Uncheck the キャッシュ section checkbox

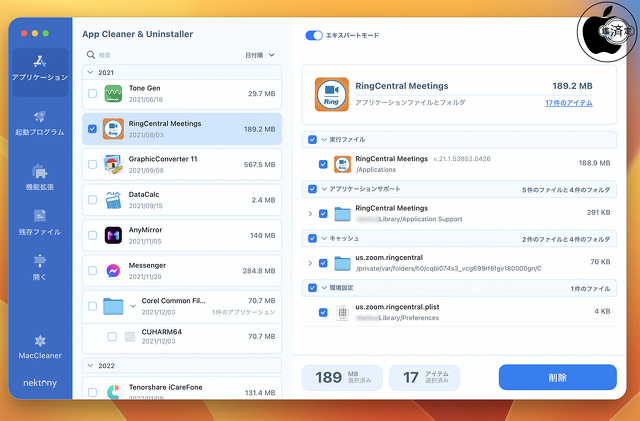(312, 238)
